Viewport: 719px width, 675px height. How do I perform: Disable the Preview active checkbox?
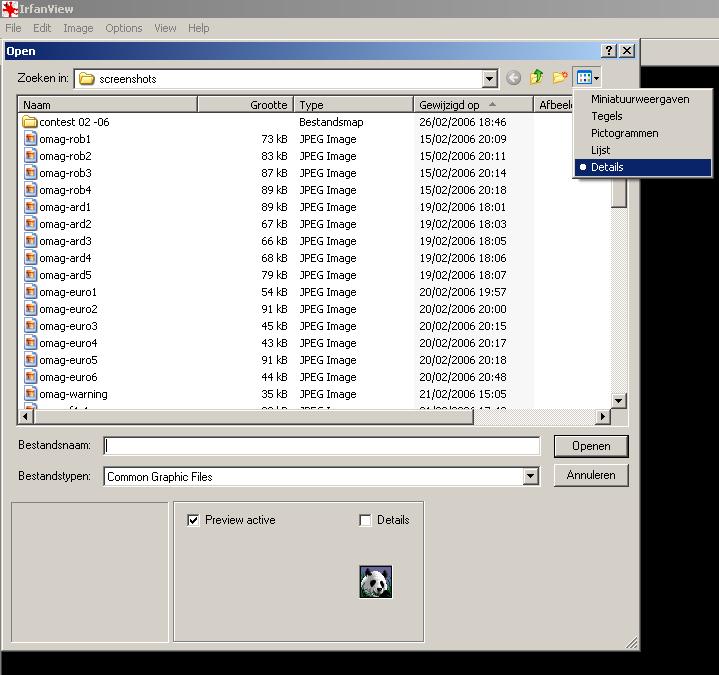[x=193, y=520]
